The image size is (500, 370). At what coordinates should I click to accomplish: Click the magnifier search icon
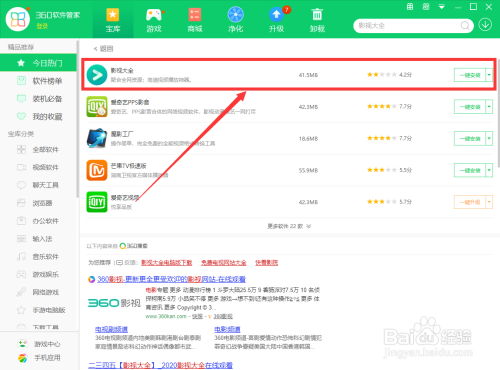(465, 26)
